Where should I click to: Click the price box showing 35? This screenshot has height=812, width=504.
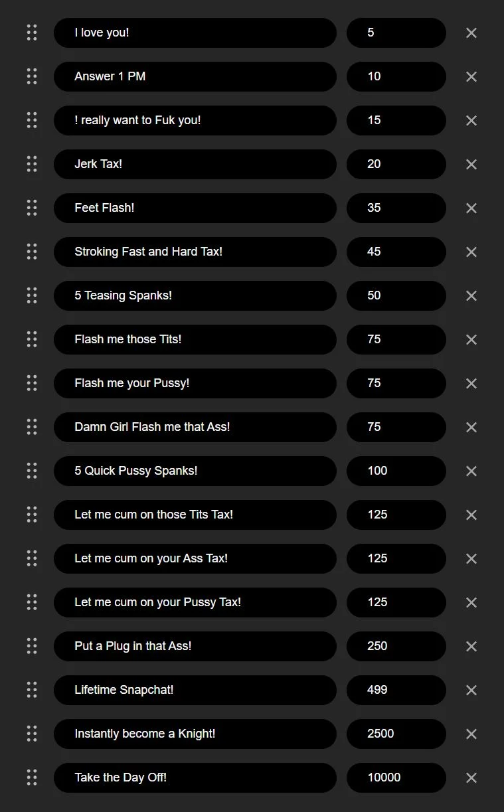(x=396, y=208)
